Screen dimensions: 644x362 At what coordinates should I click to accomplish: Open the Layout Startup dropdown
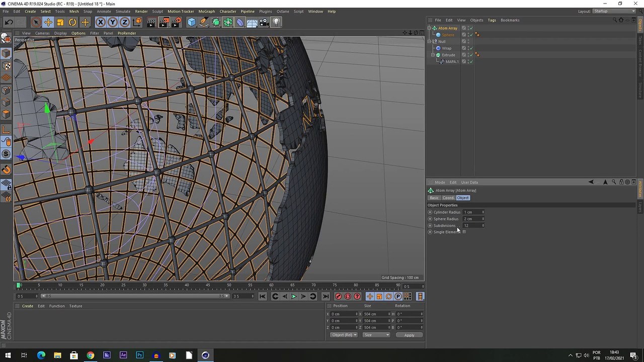pyautogui.click(x=614, y=11)
